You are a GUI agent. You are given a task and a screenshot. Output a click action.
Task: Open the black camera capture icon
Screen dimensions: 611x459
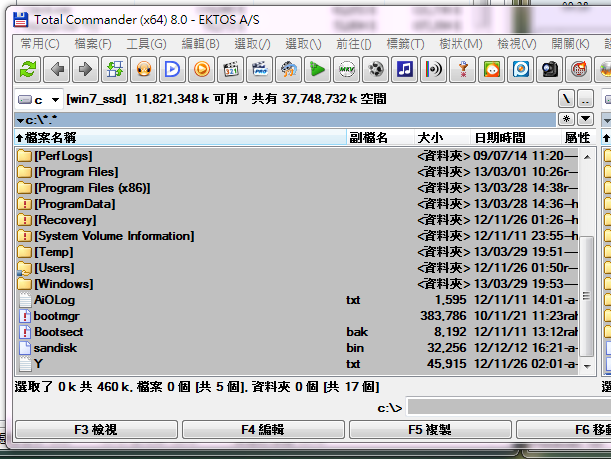click(549, 70)
